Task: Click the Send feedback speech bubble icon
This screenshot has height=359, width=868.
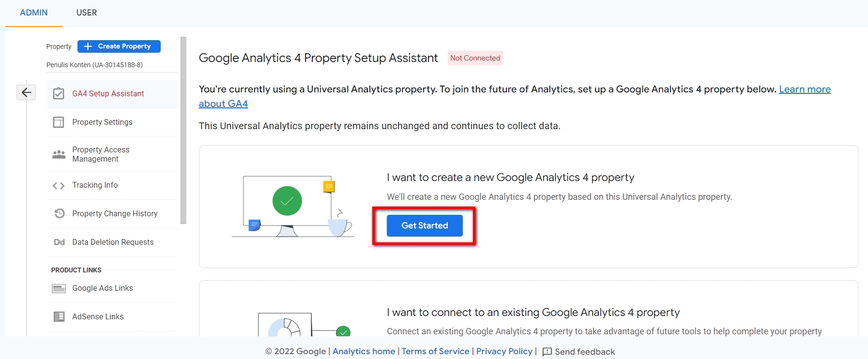Action: click(x=547, y=352)
